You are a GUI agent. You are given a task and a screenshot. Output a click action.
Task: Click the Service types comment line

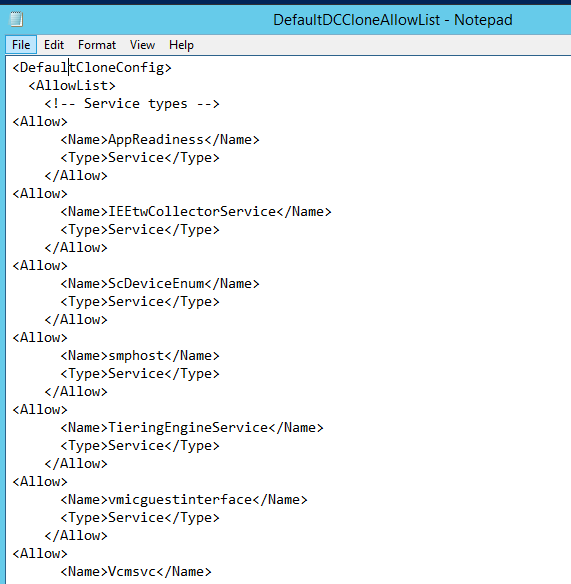pos(132,104)
